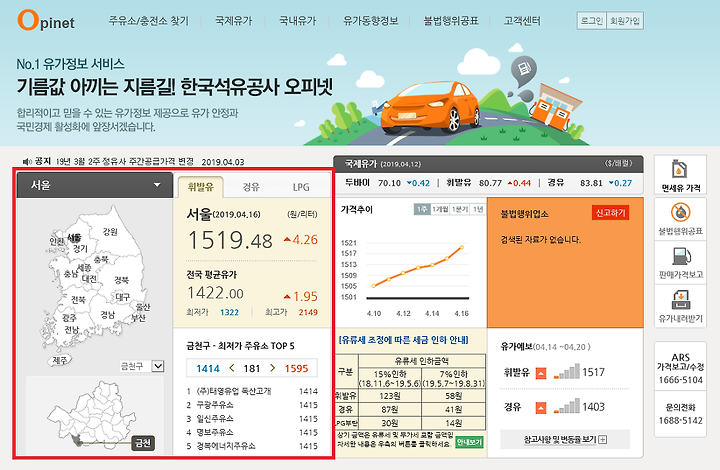Screen dimensions: 720x470
Task: Select the 1년 price trend period
Action: point(478,209)
